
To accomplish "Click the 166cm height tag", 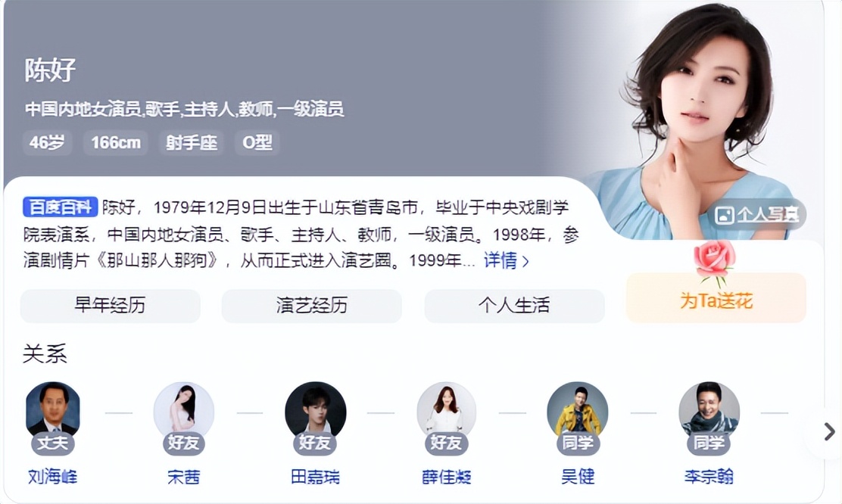I will coord(115,143).
